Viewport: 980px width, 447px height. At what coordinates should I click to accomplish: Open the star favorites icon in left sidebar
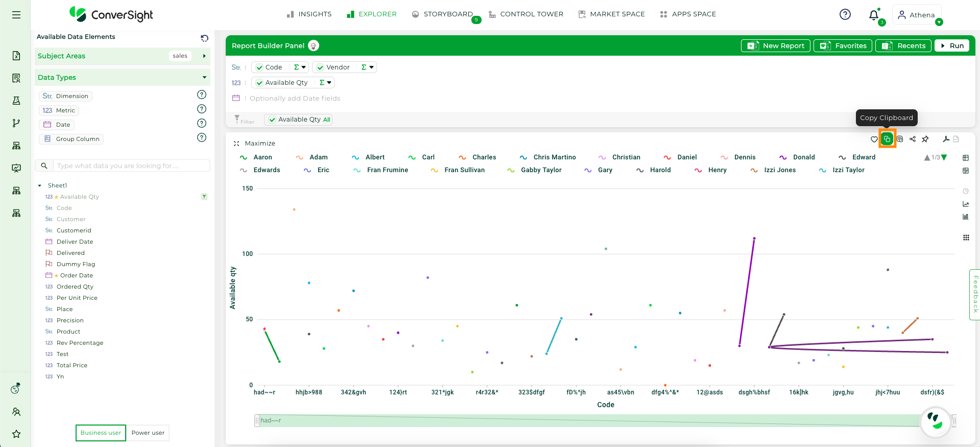16,434
